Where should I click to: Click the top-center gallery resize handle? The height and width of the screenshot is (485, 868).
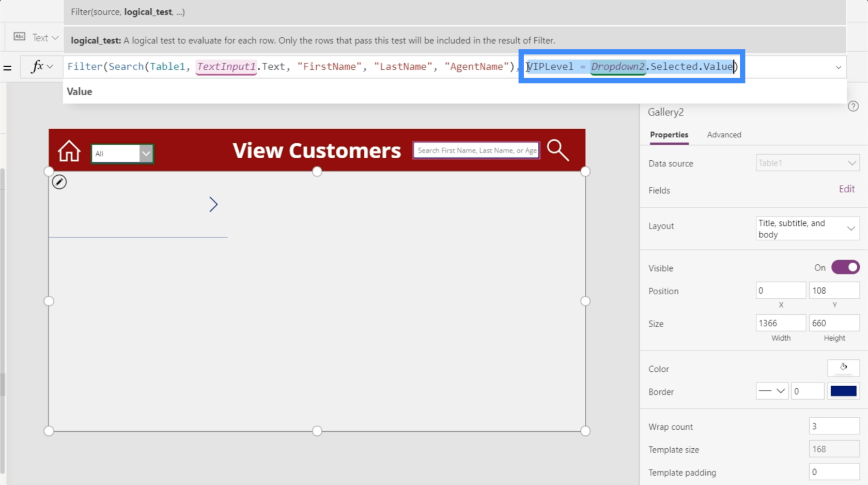[x=317, y=171]
